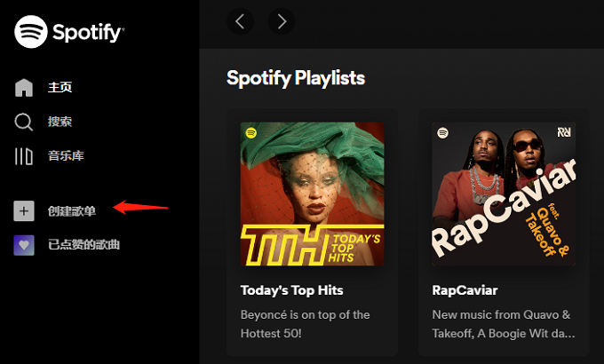Open the RapCaviar cover image
This screenshot has height=364, width=604.
point(503,194)
